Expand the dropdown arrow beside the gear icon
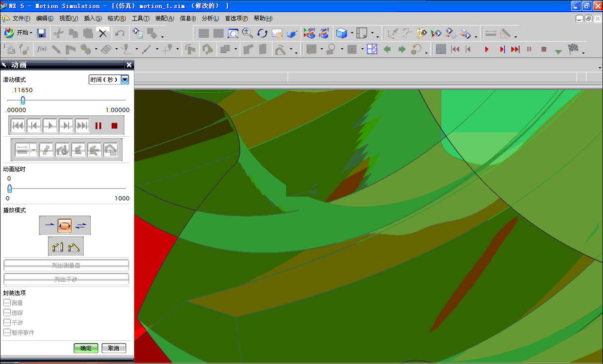The height and width of the screenshot is (364, 603). pos(96,49)
